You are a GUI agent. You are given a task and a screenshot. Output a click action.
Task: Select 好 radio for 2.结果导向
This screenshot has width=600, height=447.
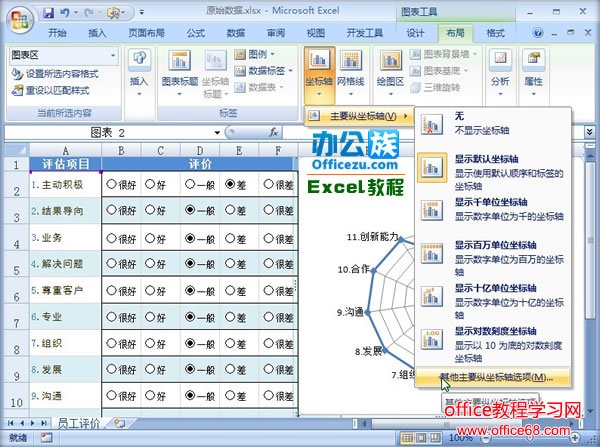[x=150, y=209]
